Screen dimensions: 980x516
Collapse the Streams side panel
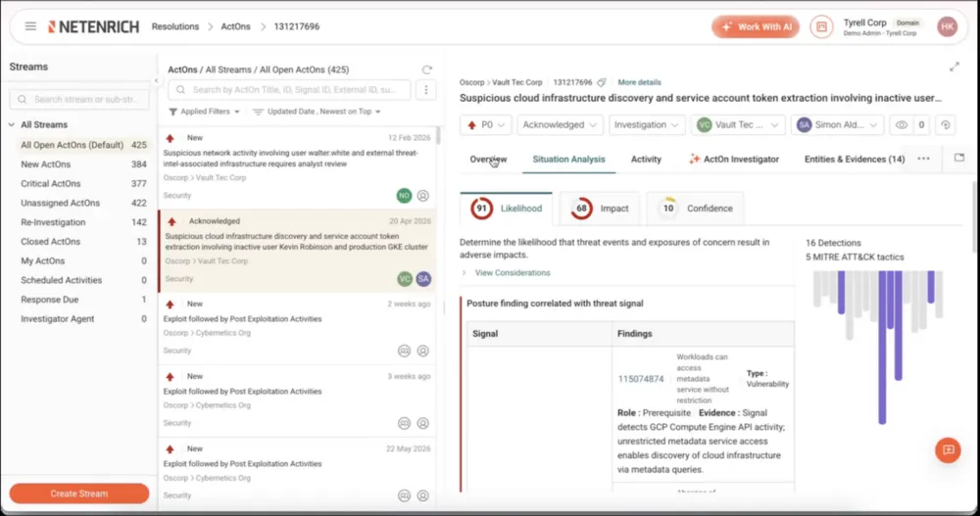pos(156,80)
